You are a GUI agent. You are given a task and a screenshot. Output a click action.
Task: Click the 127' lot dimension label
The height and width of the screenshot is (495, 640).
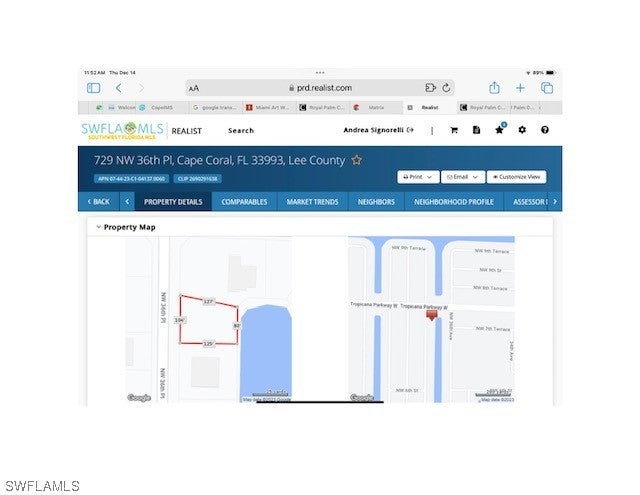point(208,302)
